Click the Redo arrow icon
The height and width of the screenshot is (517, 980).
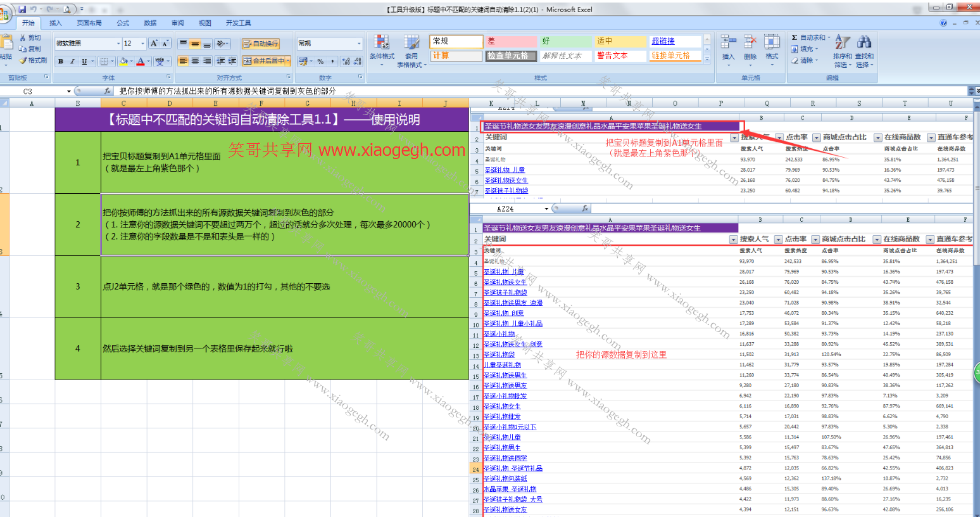49,9
